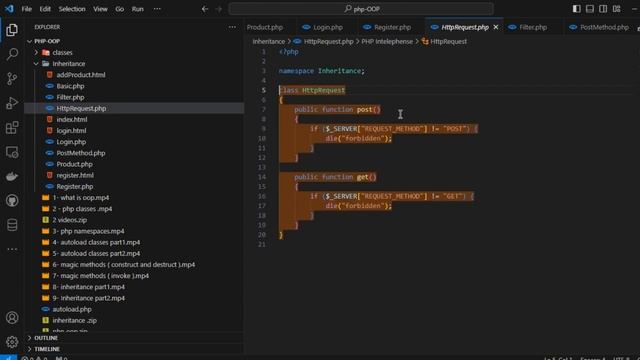Open '6- magic methods ( construct and destruct ).mp4'

tap(124, 264)
